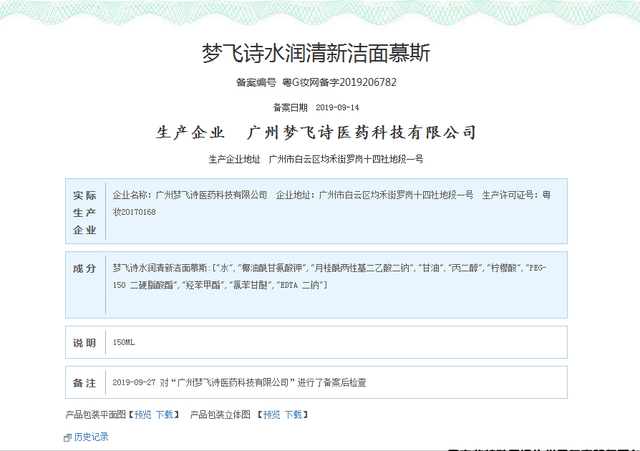This screenshot has height=451, width=640.
Task: Click the 产品包装立体图 label
Action: (x=220, y=415)
